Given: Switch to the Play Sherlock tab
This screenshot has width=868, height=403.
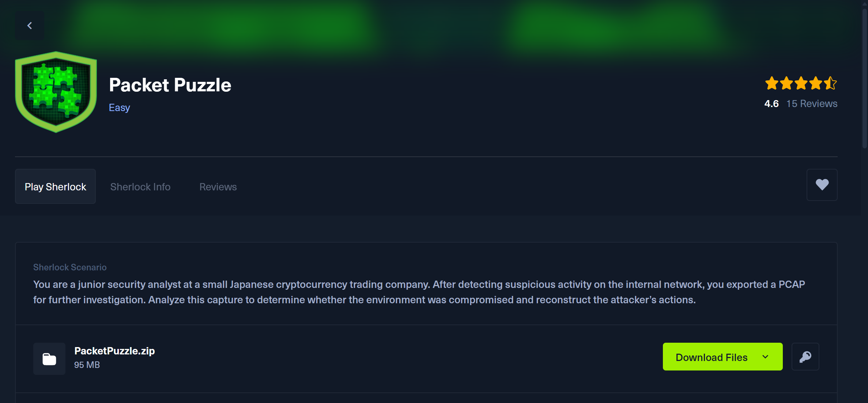Looking at the screenshot, I should tap(55, 187).
